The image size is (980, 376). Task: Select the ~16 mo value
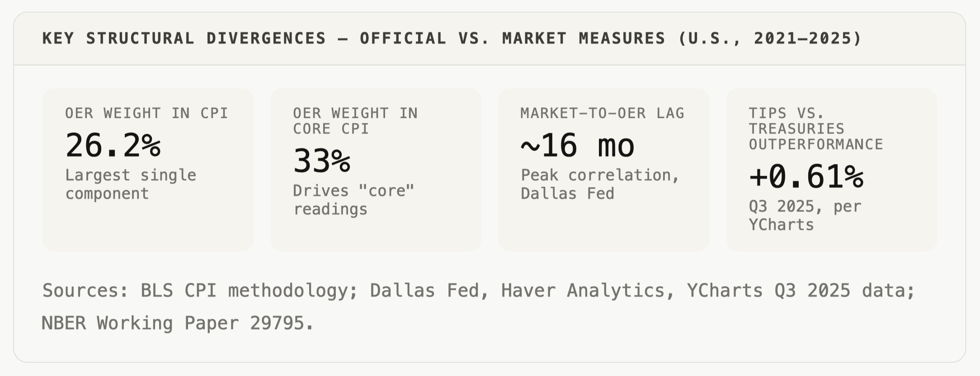pos(578,146)
